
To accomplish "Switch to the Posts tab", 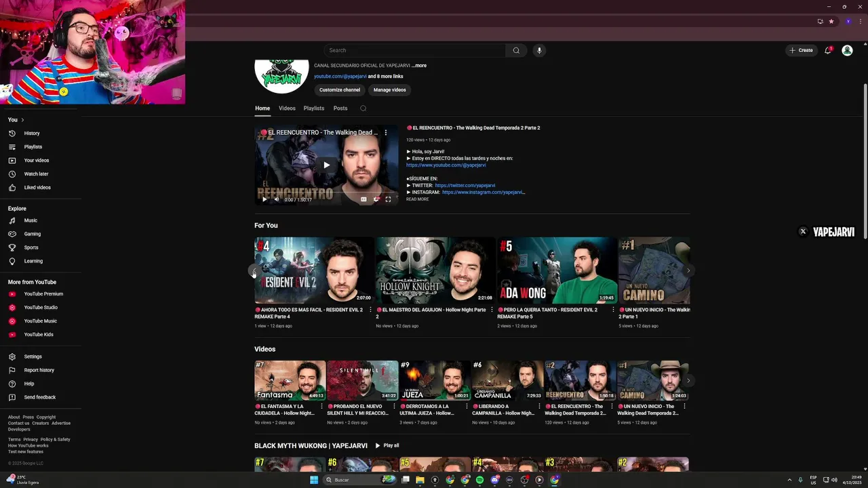I will tap(340, 108).
